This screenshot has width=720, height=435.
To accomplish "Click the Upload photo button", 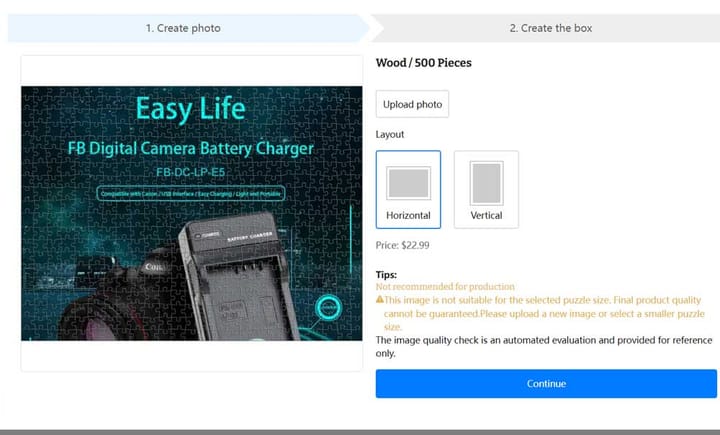I will coord(412,104).
